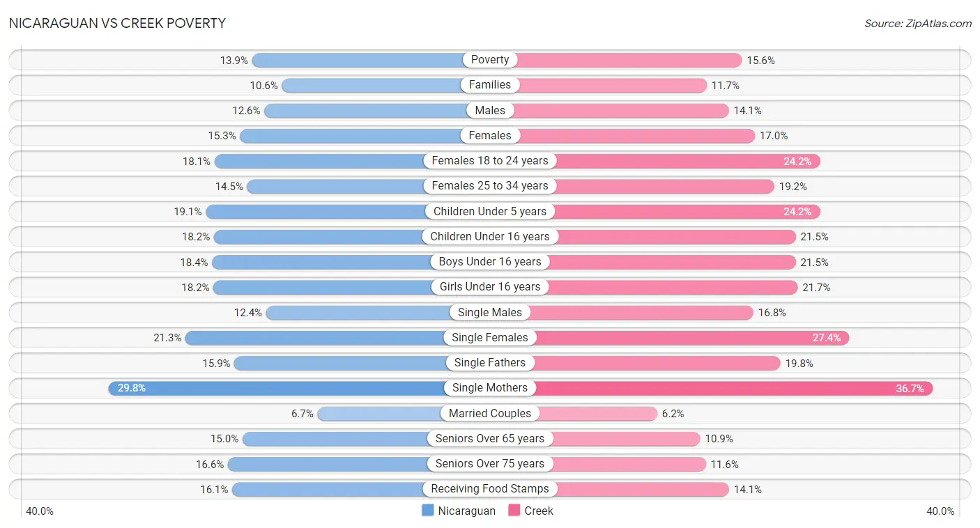The image size is (980, 528).
Task: Click the Married Couples label
Action: tap(490, 413)
